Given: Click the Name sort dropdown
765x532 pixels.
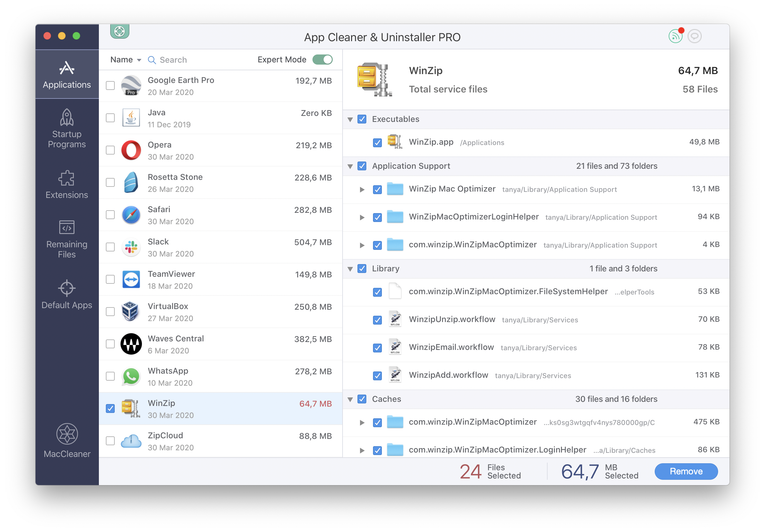Looking at the screenshot, I should click(x=125, y=59).
